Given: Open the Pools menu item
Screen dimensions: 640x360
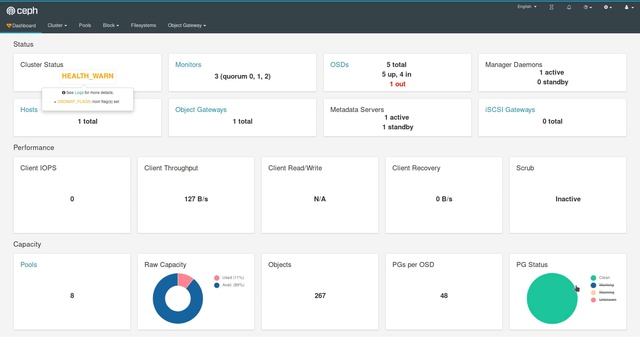Looking at the screenshot, I should tap(85, 25).
